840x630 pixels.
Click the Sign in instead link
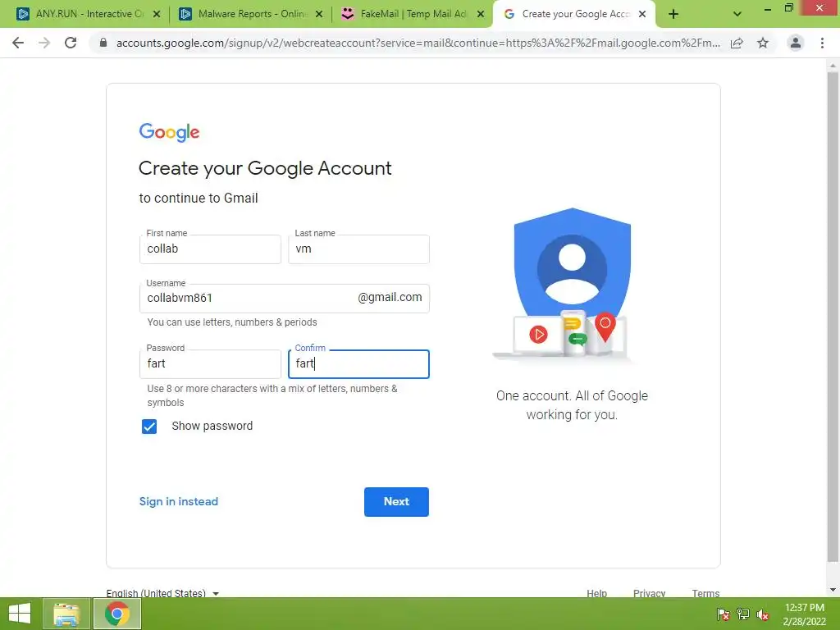179,501
